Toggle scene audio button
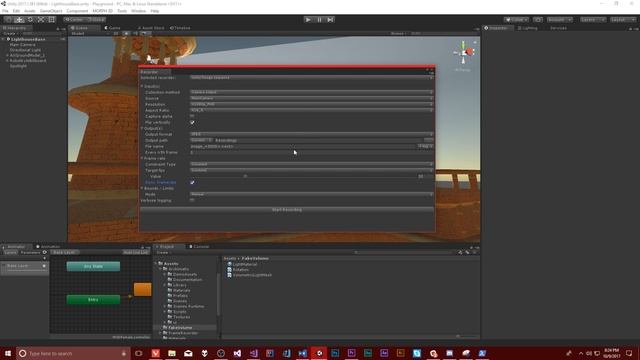This screenshot has height=360, width=640. point(136,33)
